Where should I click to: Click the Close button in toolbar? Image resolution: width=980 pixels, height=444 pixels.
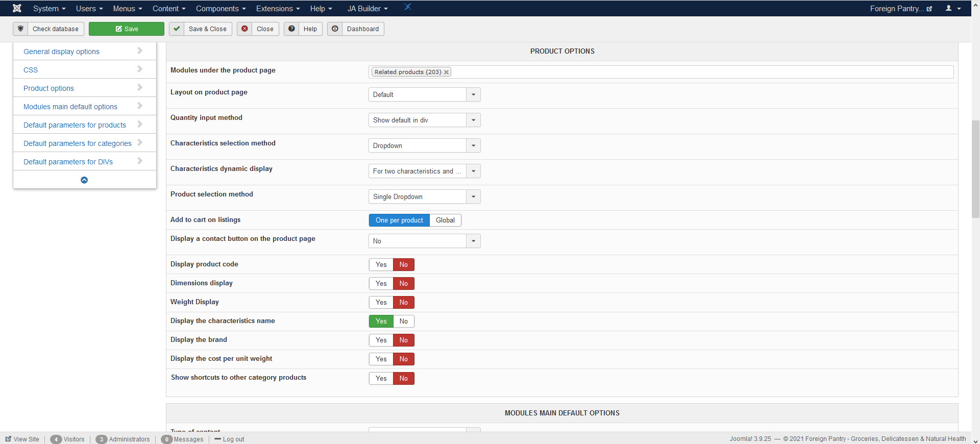[258, 29]
